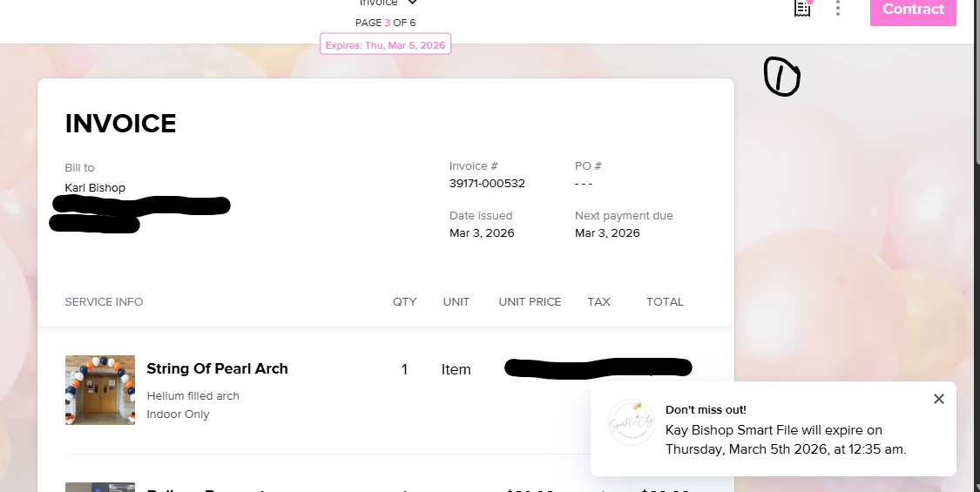The height and width of the screenshot is (492, 980).
Task: Click the pink Contract button
Action: [912, 10]
